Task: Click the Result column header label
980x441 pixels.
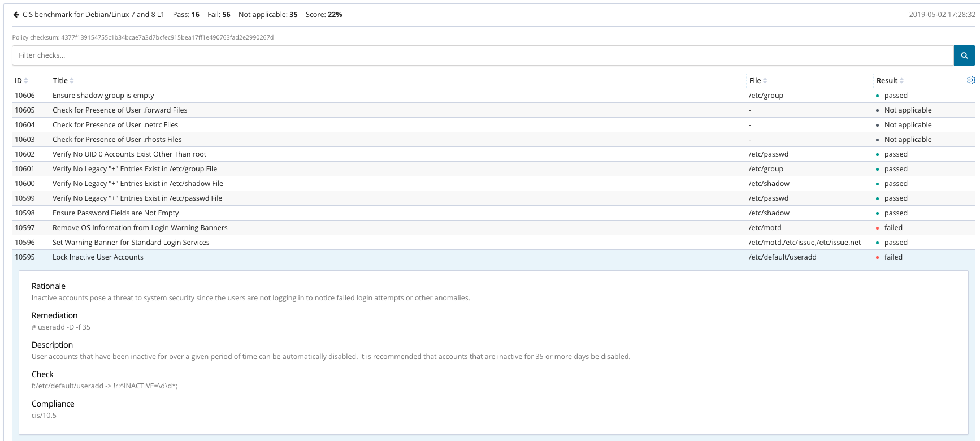Action: (886, 81)
